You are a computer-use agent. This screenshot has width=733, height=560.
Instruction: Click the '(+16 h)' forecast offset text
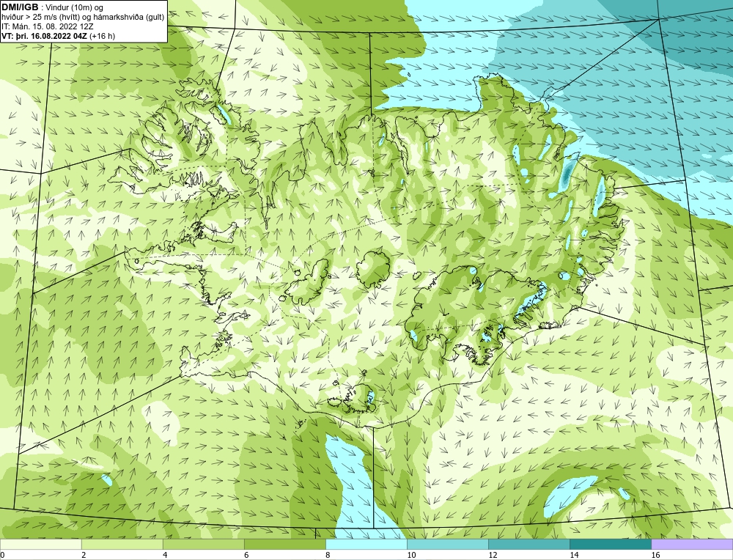(x=103, y=35)
